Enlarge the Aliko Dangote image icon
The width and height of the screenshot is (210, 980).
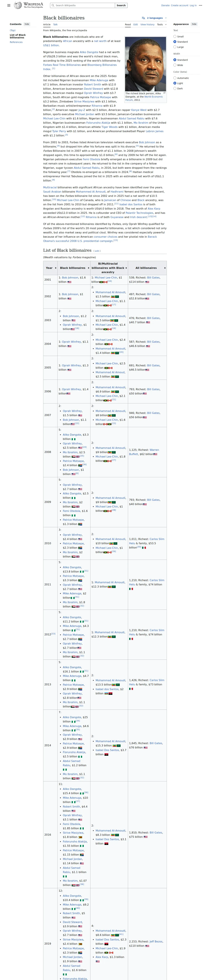point(165,93)
